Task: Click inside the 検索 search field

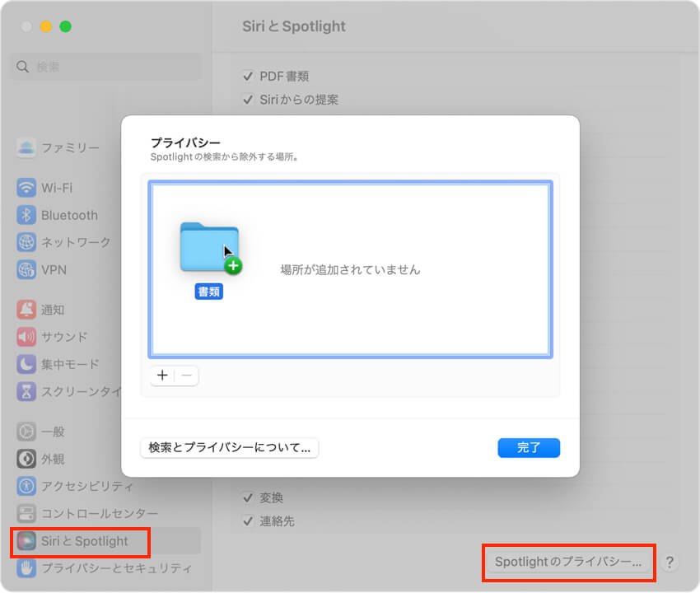Action: (x=105, y=67)
